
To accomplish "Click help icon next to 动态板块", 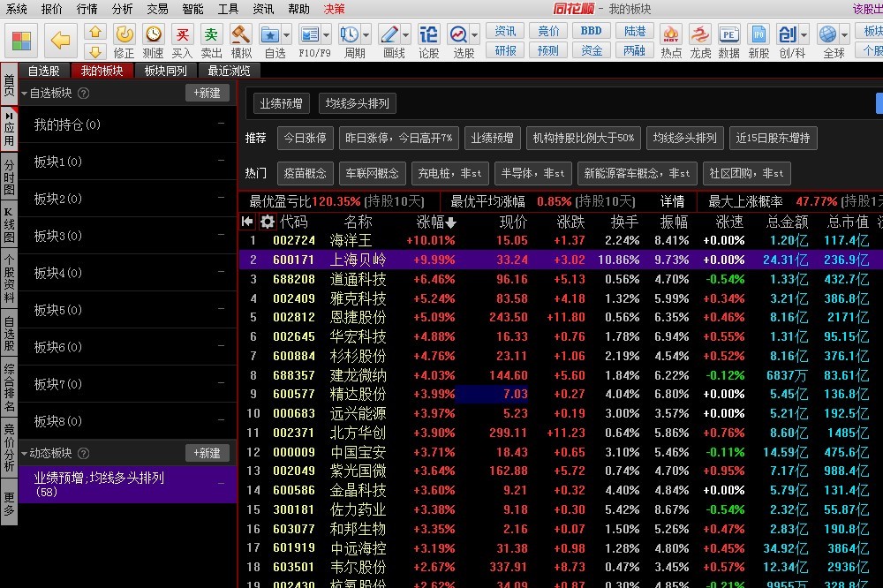I will pos(83,454).
